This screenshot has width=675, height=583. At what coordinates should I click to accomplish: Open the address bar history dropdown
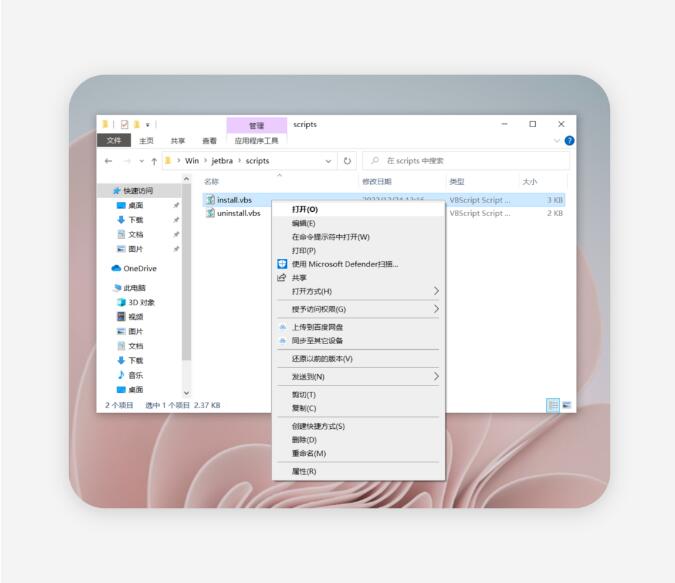(329, 161)
